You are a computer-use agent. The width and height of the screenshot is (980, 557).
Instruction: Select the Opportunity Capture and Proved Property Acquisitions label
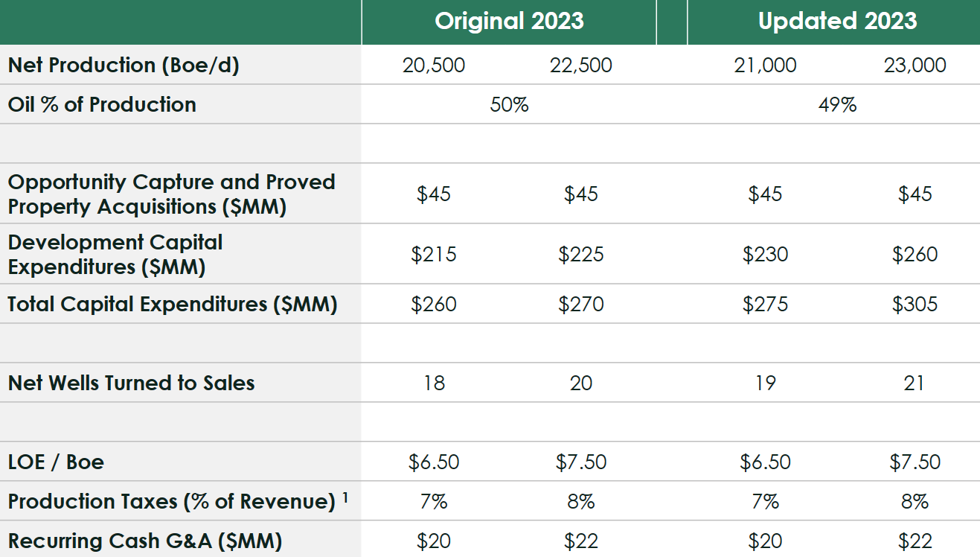pyautogui.click(x=170, y=192)
